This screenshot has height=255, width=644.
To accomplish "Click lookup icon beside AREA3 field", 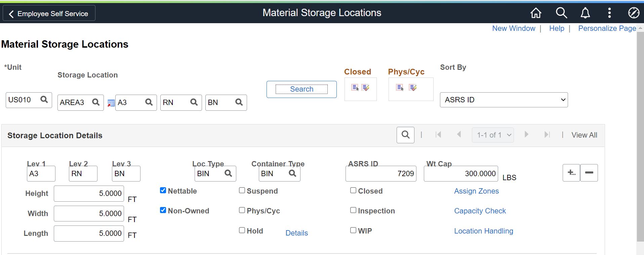I will [96, 102].
